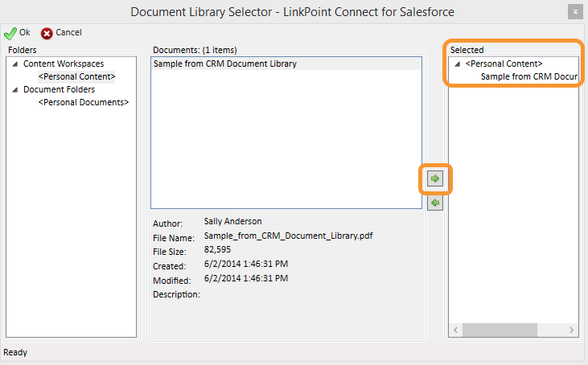This screenshot has width=588, height=365.
Task: Click the Document Folders label
Action: click(x=59, y=89)
